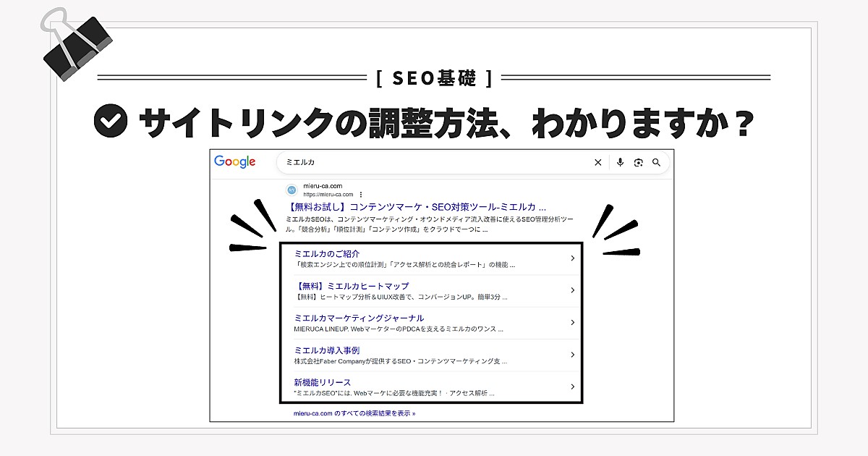Screen dimensions: 868x456
Task: Expand the chevron on the ミエルカヒートマップ row
Action: [x=572, y=290]
